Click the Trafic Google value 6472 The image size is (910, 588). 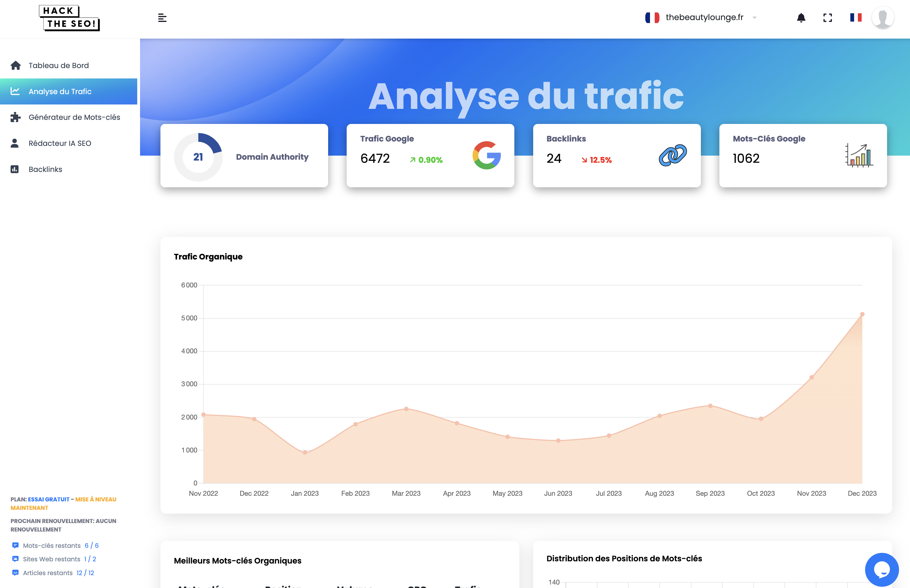tap(375, 158)
